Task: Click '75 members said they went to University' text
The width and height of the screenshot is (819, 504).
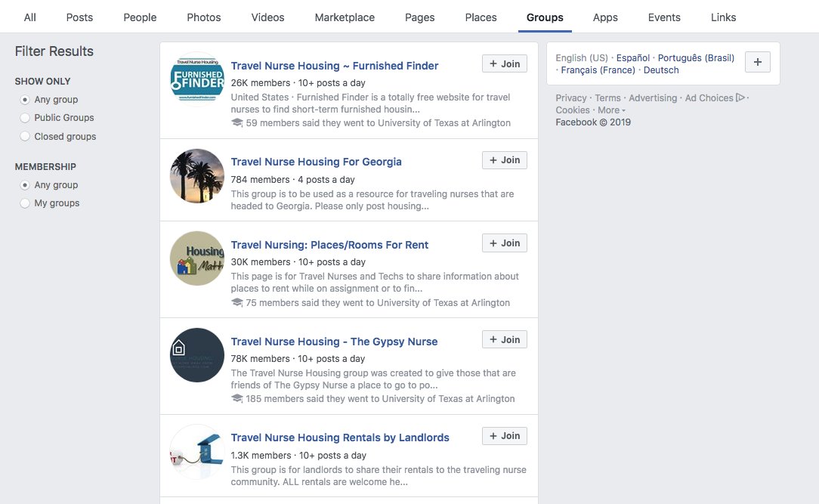Action: 378,302
